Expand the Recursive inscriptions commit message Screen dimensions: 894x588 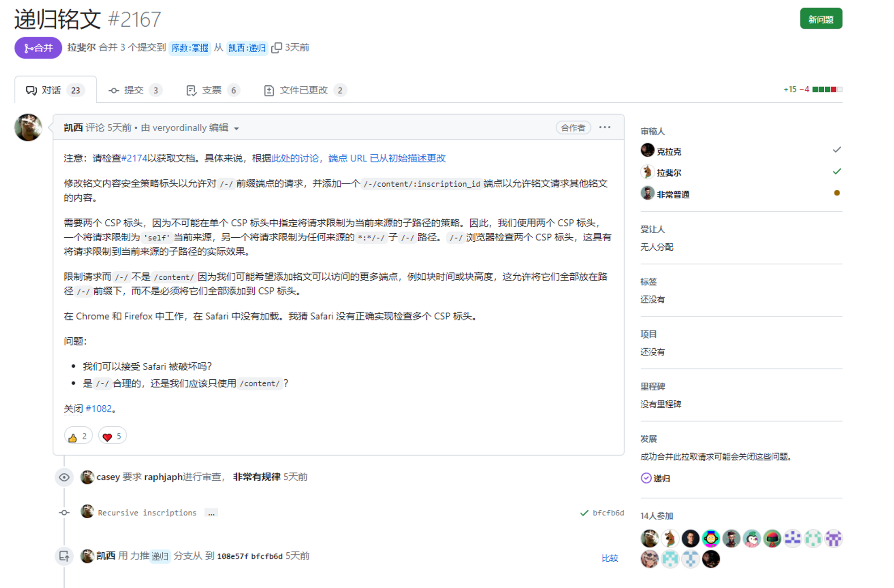pos(211,513)
